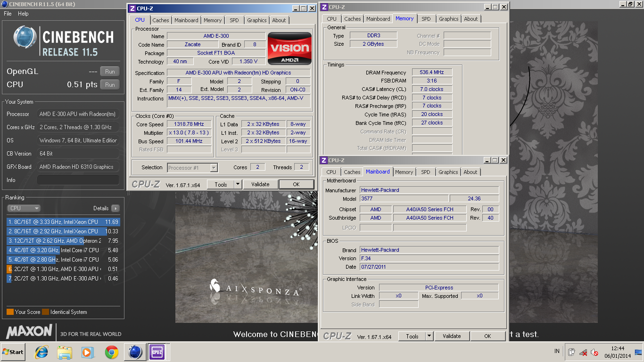This screenshot has height=362, width=644.
Task: Click the BIOS version field F.34
Action: pos(429,258)
